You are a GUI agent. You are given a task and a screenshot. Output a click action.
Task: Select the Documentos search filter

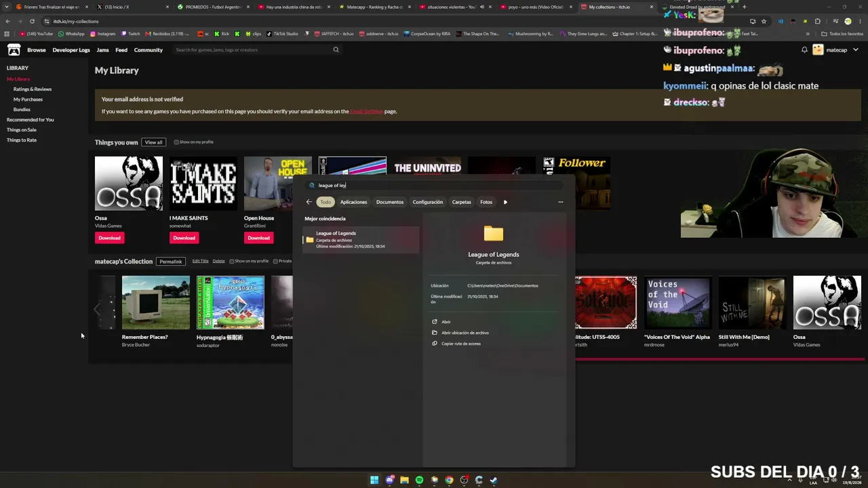(x=390, y=202)
